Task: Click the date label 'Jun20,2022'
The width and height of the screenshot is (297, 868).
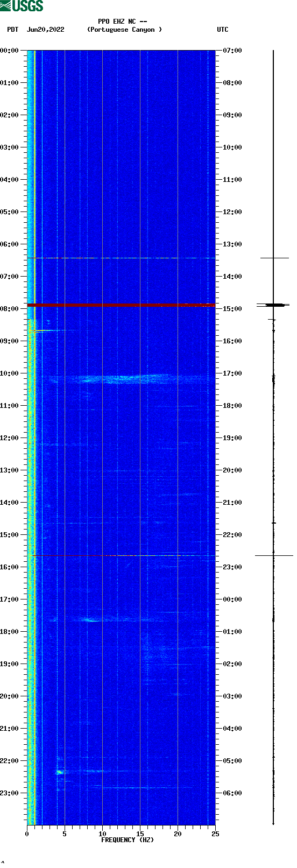Action: 45,30
